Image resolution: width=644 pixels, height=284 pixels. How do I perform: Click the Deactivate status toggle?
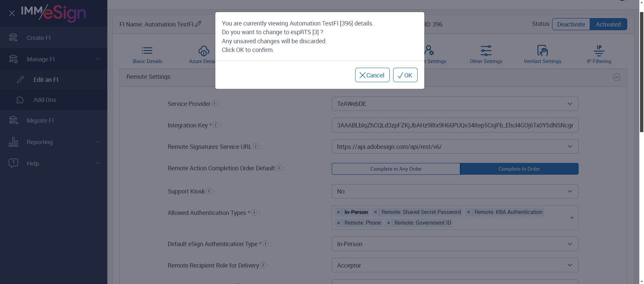point(571,24)
